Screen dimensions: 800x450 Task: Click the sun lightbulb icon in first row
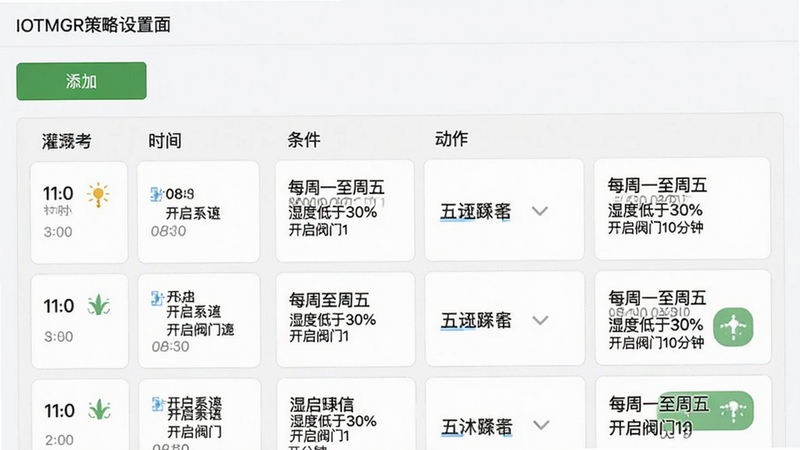98,195
